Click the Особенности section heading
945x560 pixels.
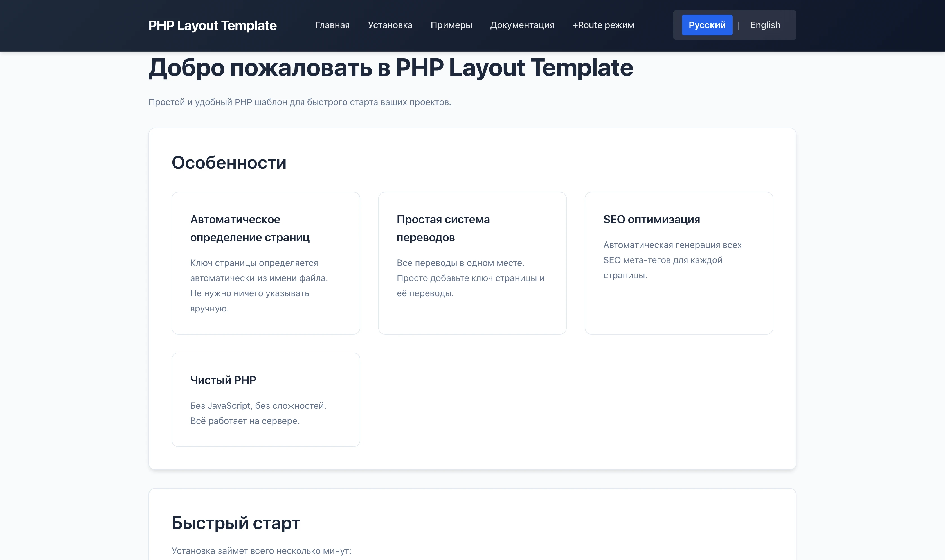click(229, 162)
